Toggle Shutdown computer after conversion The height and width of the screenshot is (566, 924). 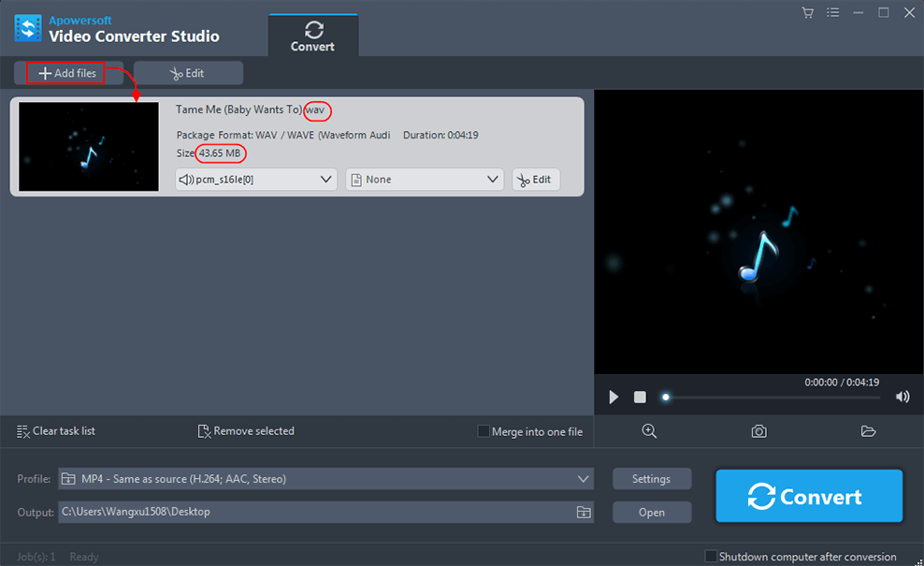pos(711,557)
